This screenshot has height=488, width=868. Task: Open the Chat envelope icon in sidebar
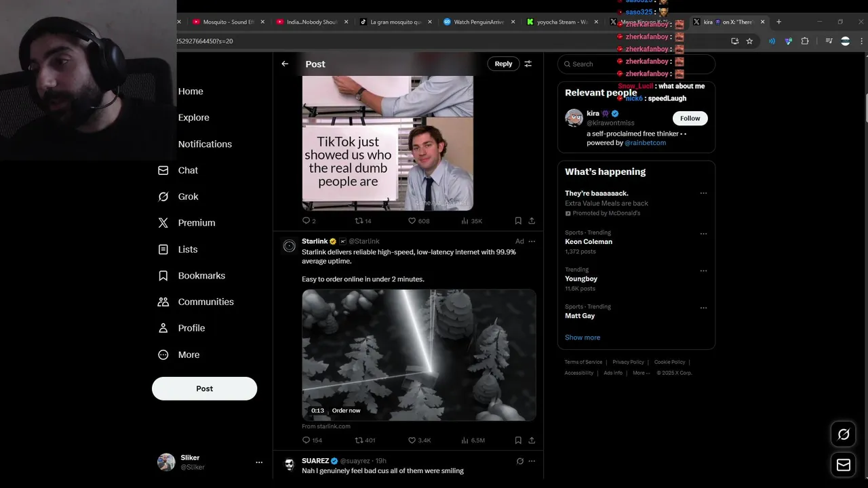[x=163, y=170]
